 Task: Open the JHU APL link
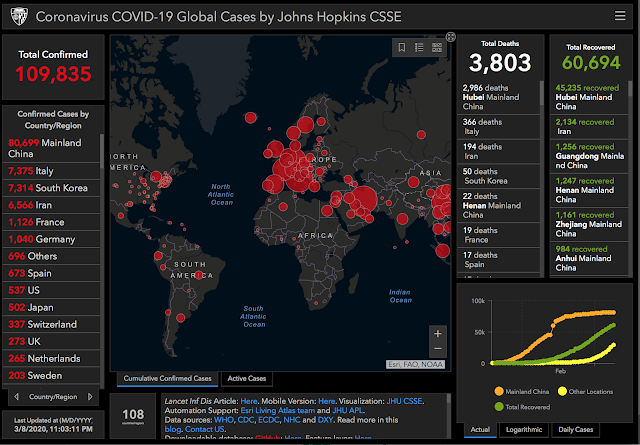point(347,410)
